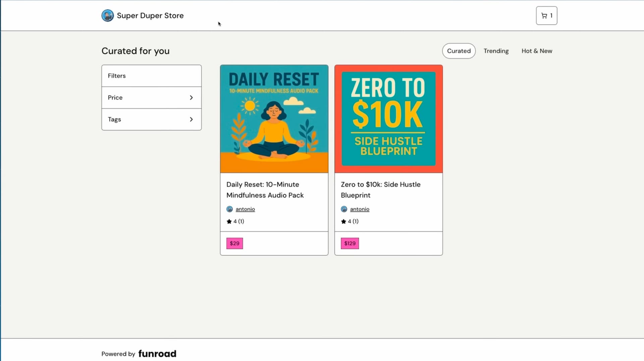Open the Zero to $10K cover image
Viewport: 644px width, 361px height.
point(388,119)
